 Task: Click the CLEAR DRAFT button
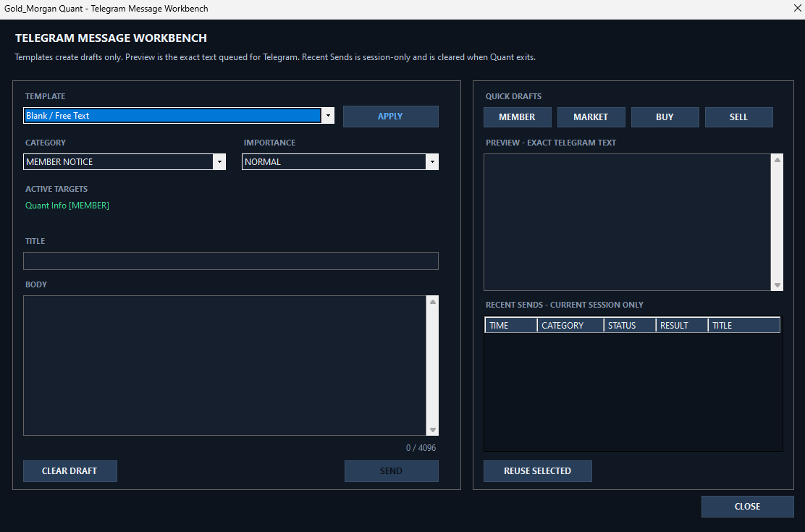(69, 471)
